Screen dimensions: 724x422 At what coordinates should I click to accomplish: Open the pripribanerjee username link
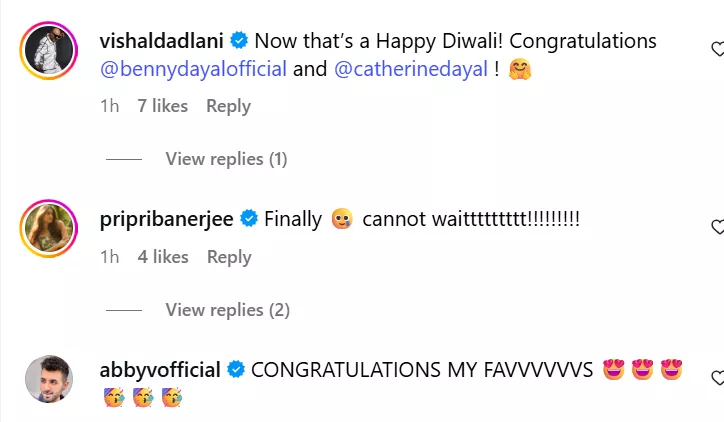(x=168, y=219)
